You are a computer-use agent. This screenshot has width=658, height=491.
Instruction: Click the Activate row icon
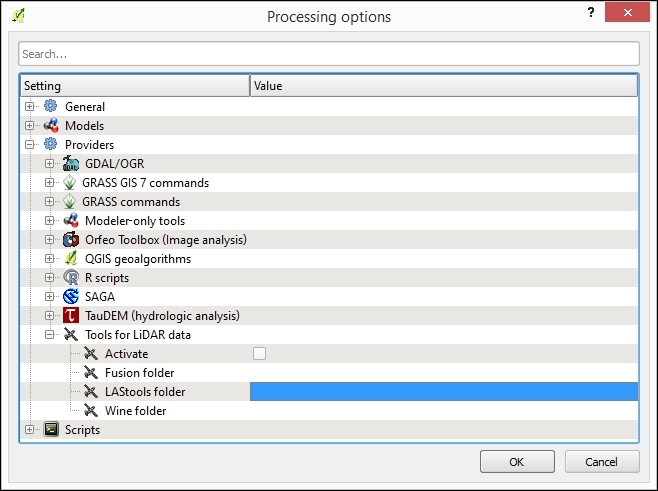91,353
